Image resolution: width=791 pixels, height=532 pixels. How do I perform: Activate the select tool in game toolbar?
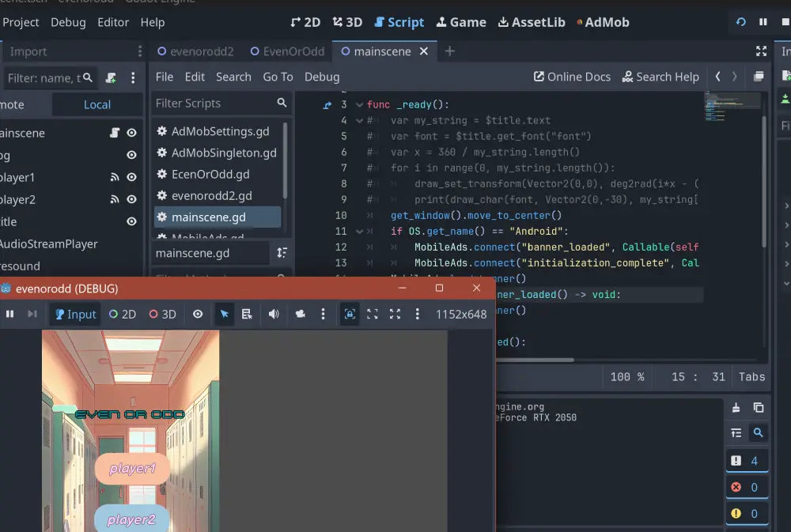[225, 314]
